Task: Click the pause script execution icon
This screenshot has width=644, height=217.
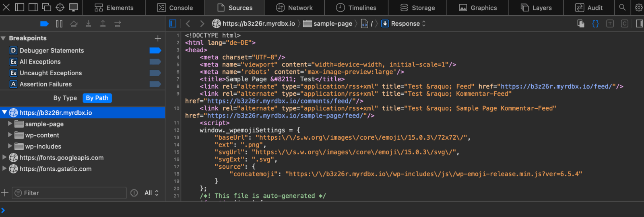Action: pyautogui.click(x=59, y=24)
